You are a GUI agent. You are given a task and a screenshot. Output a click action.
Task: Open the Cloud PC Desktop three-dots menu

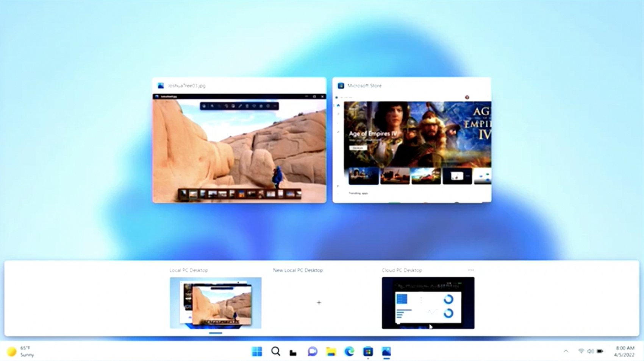(471, 270)
